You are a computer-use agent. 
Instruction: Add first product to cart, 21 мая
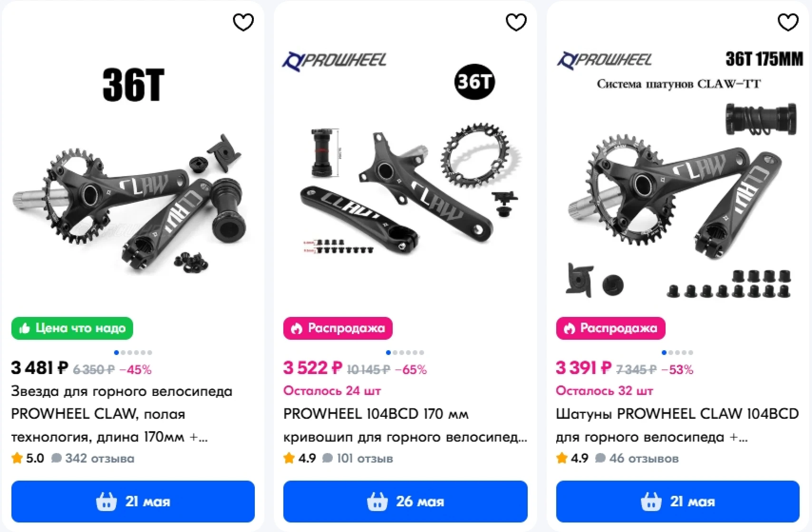[x=133, y=502]
